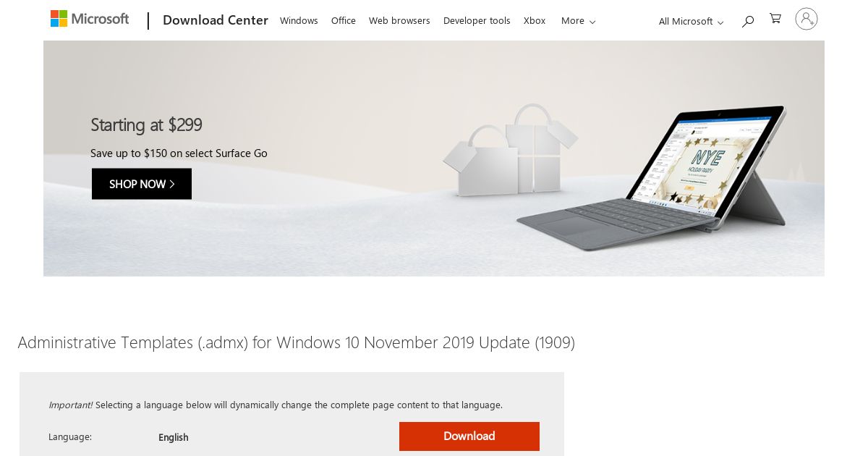The image size is (868, 456).
Task: Click the Starting at $299 banner heading
Action: point(146,124)
